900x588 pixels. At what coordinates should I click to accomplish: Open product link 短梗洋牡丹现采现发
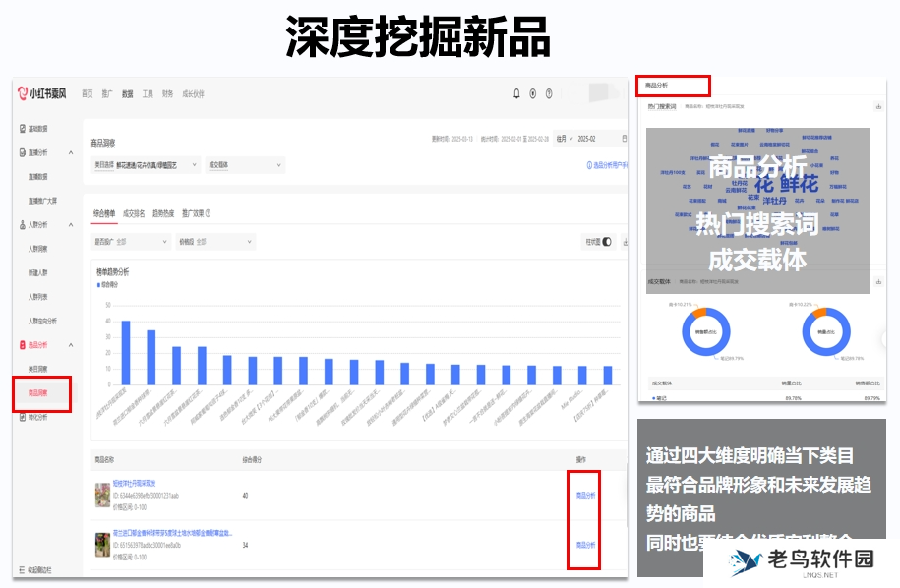click(x=135, y=484)
